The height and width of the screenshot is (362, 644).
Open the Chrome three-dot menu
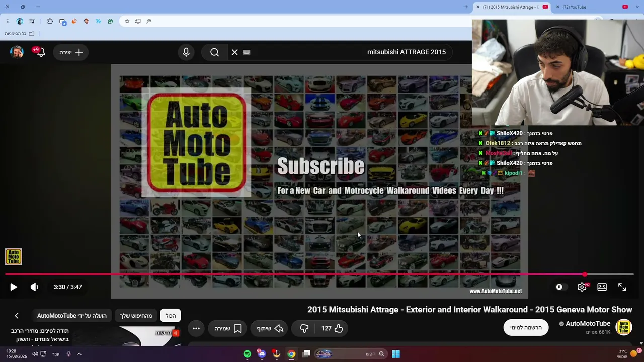coord(8,21)
